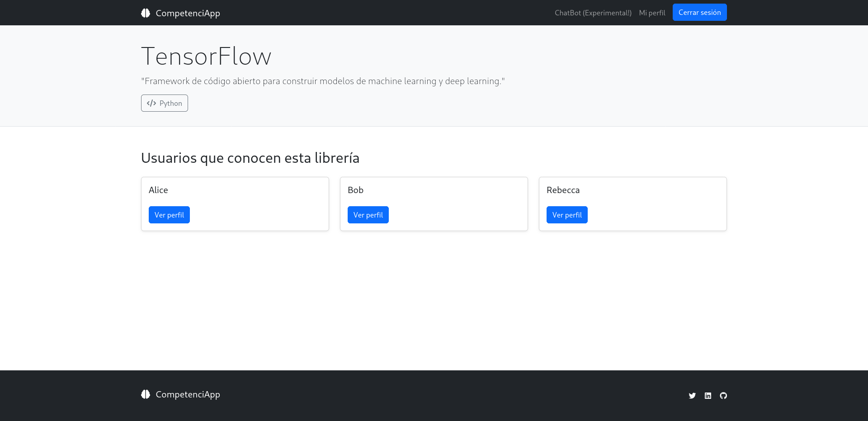
Task: Click the description starting "Framework de código abierto"
Action: (x=323, y=81)
